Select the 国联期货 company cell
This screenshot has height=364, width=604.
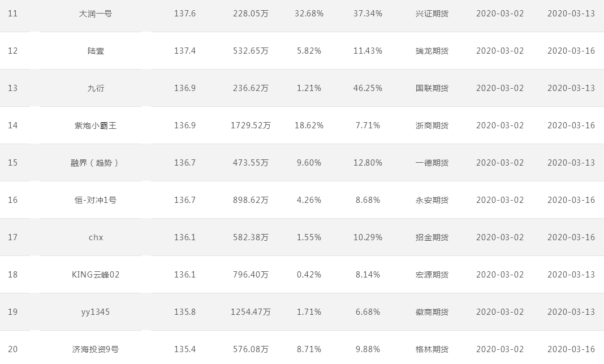click(x=432, y=88)
